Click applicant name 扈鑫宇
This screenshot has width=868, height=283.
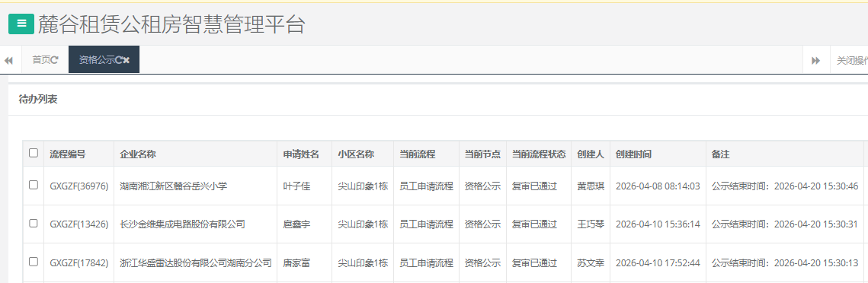point(296,224)
